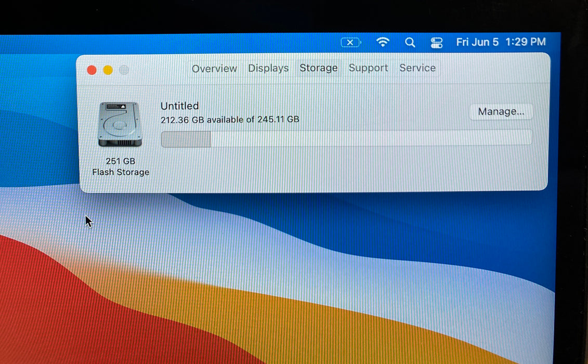Open the date and time clock
Image resolution: width=588 pixels, height=364 pixels.
click(501, 42)
